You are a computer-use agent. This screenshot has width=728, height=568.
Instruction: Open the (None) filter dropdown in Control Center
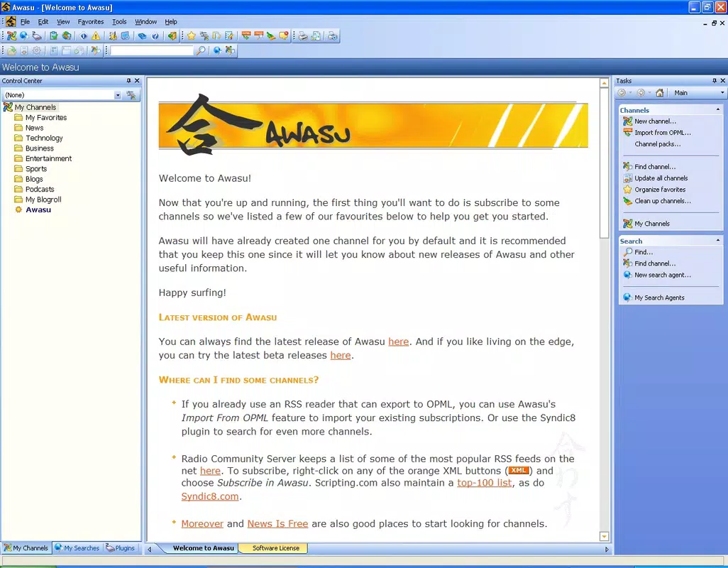click(x=118, y=94)
